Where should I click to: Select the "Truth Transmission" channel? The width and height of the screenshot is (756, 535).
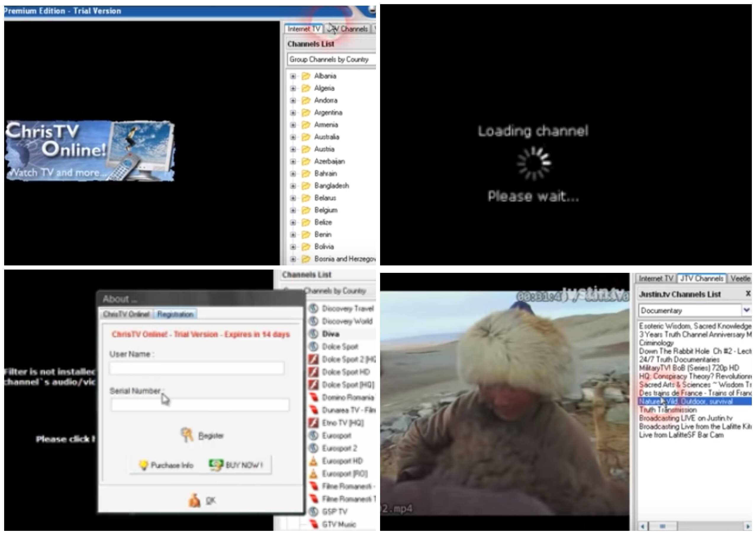pos(667,410)
